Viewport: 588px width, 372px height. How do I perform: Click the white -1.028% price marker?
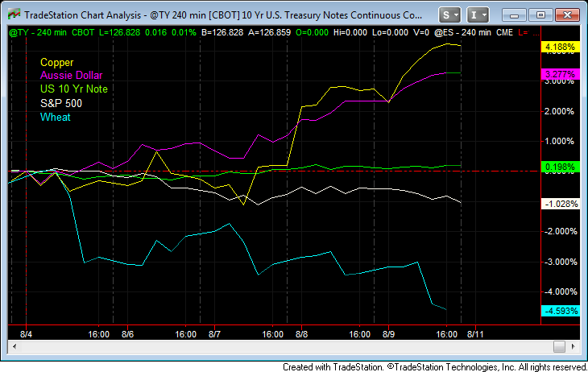pyautogui.click(x=561, y=204)
